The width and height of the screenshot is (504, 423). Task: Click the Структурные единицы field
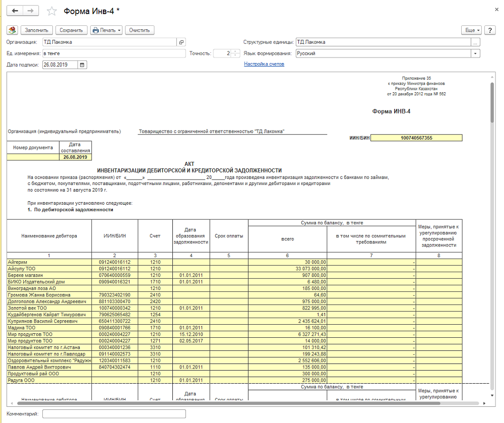383,42
